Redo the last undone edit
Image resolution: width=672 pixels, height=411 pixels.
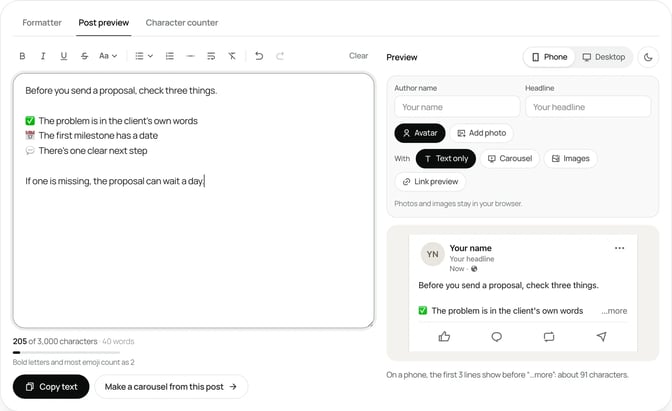[x=280, y=56]
